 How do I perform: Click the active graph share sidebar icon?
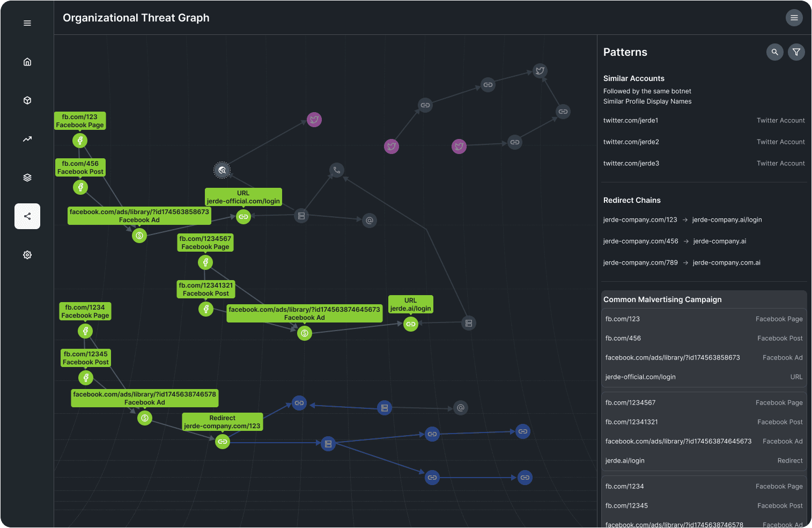(x=27, y=216)
